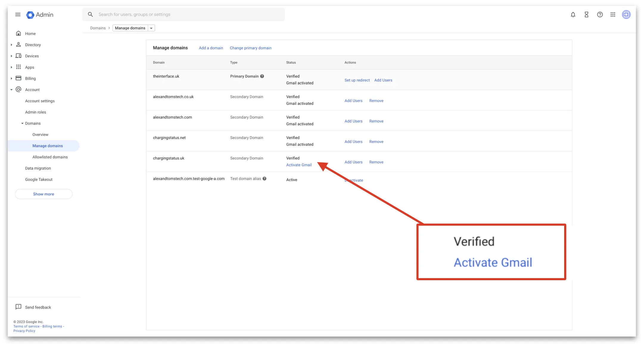Image resolution: width=644 pixels, height=344 pixels.
Task: Click Add Users for chargingstatus.net
Action: pyautogui.click(x=353, y=142)
